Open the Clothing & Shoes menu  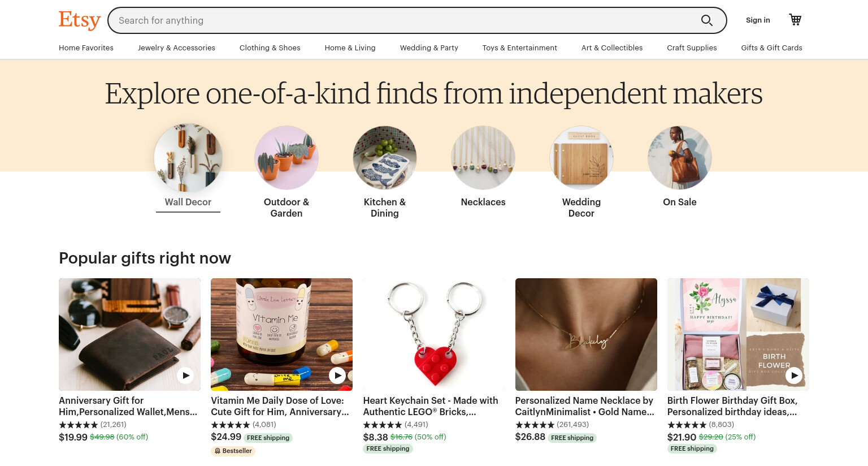pos(270,48)
